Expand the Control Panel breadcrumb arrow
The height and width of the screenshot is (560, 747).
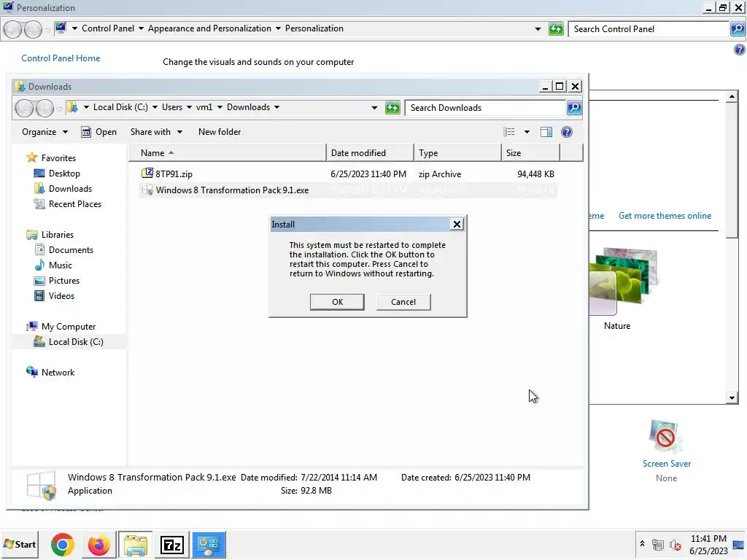coord(141,28)
